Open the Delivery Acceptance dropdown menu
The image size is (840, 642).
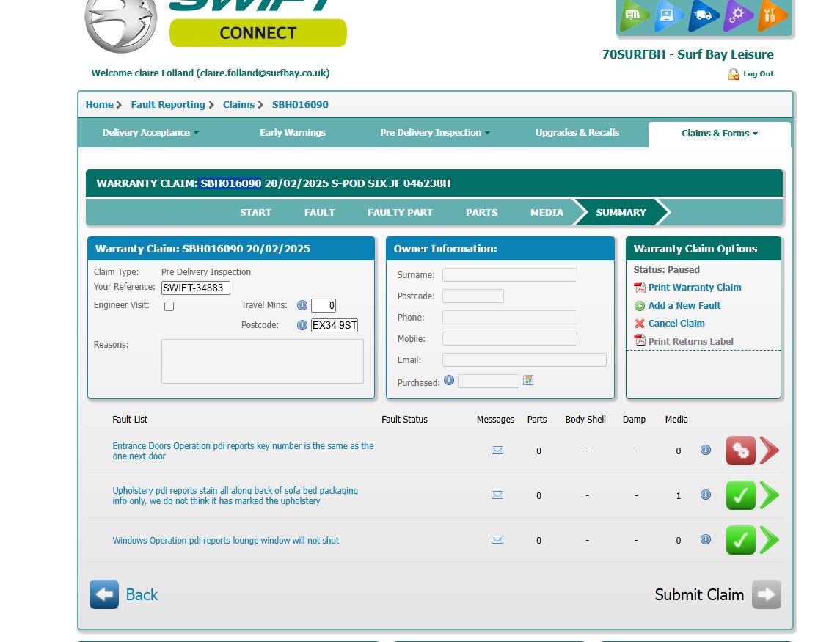[150, 133]
